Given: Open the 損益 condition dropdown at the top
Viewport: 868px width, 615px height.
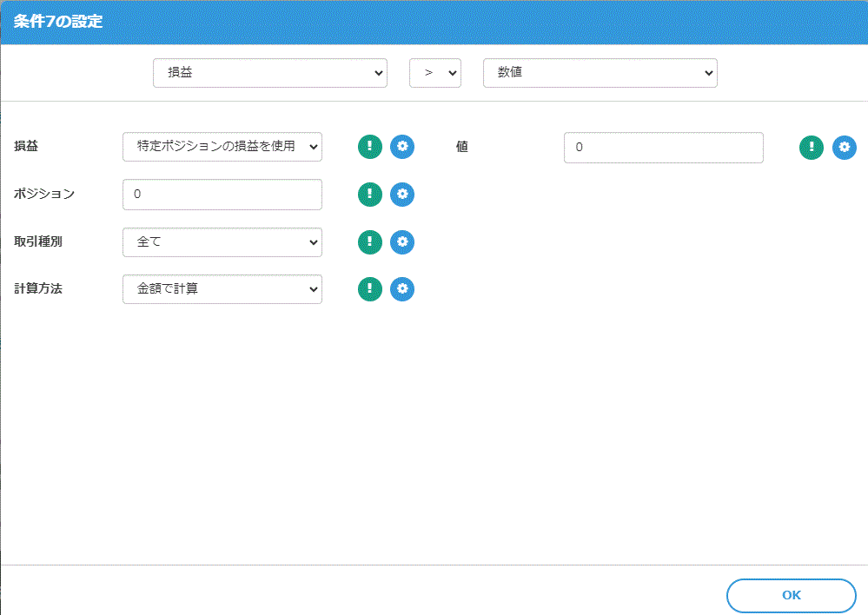Looking at the screenshot, I should point(269,73).
